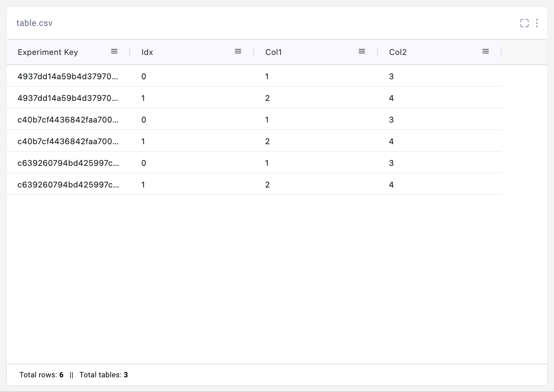Select the first 4937dd14 experiment row

(68, 76)
